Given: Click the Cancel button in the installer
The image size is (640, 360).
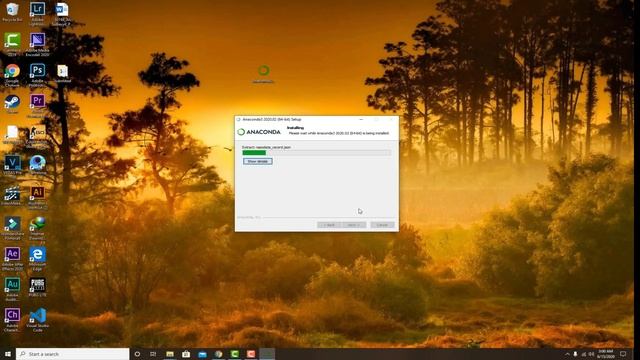Looking at the screenshot, I should [x=382, y=225].
